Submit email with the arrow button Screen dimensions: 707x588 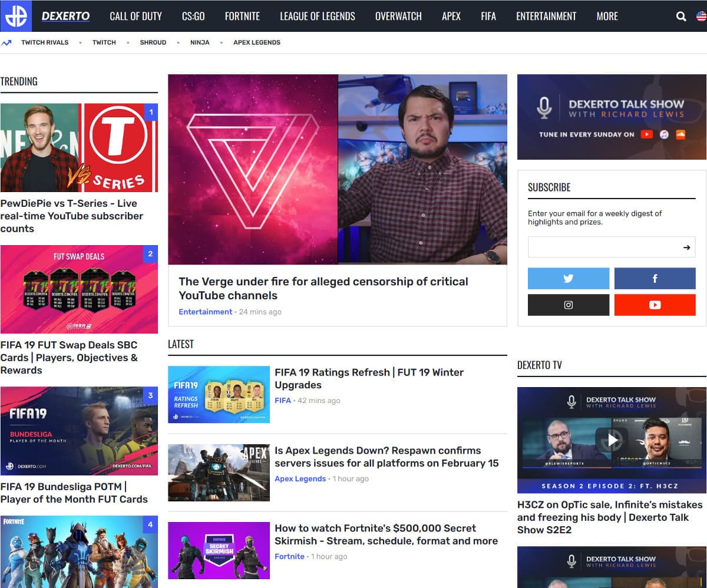(686, 247)
